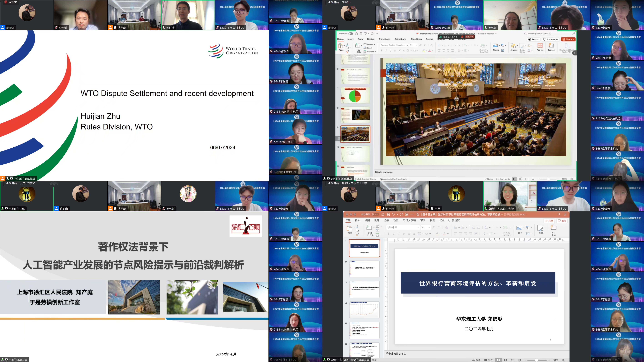Click the 新建幻灯片 new slide icon
Viewport: 644px width, 362px height.
click(369, 228)
